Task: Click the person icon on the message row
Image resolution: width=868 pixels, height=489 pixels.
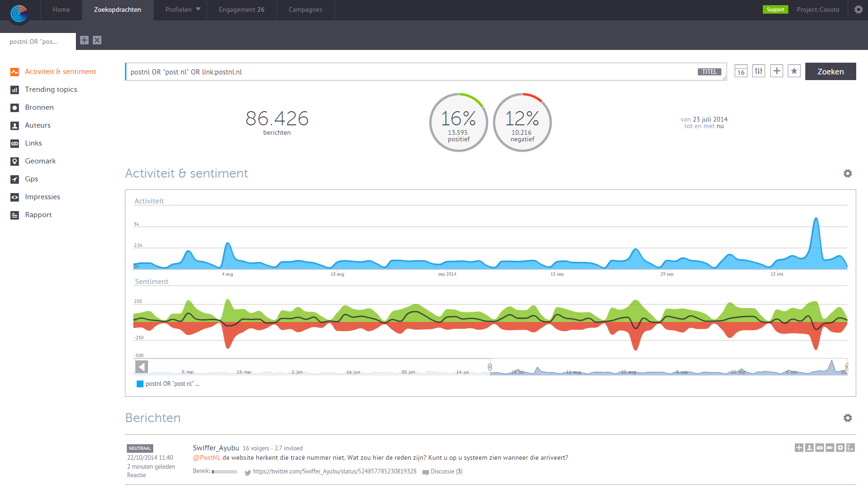Action: (x=809, y=448)
